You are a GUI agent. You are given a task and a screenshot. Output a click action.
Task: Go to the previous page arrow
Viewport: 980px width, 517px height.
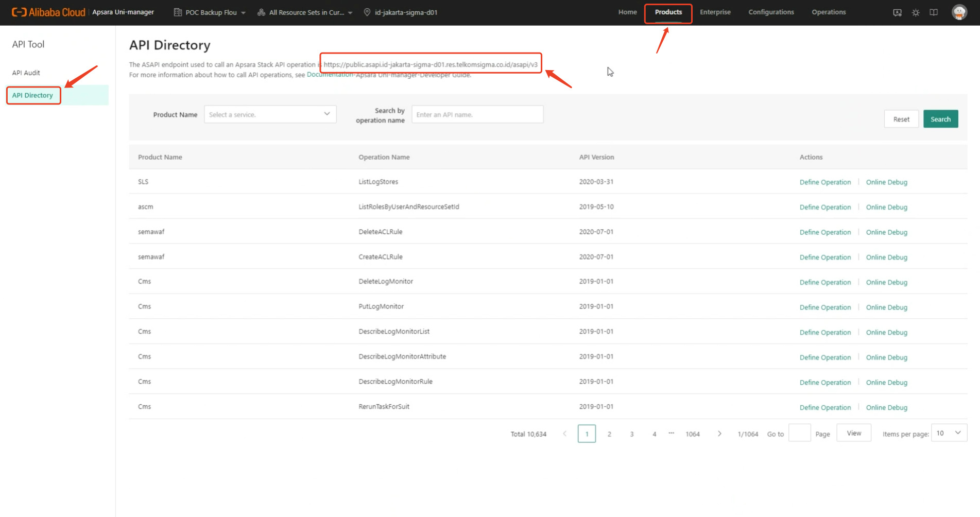coord(565,434)
